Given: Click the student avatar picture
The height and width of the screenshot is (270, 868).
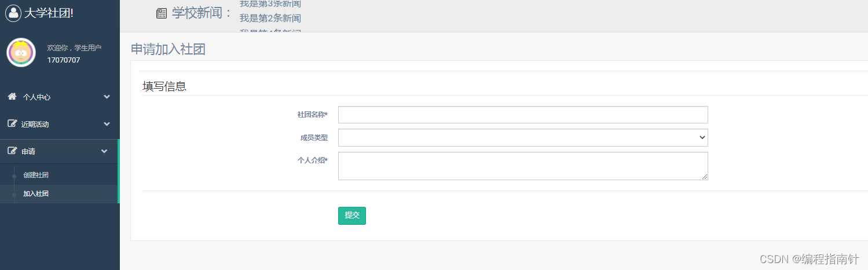Looking at the screenshot, I should tap(21, 53).
